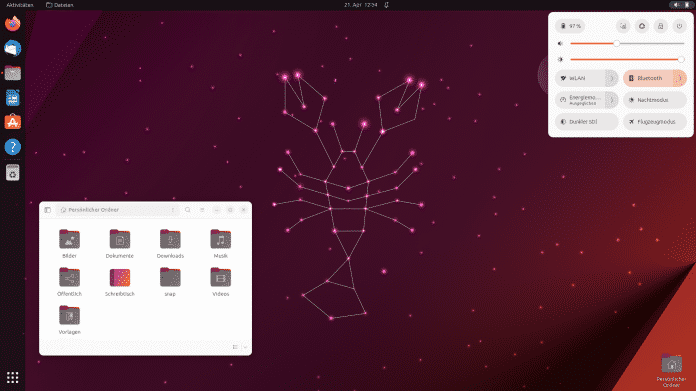Toggle Bluetooth off
The height and width of the screenshot is (391, 696).
pyautogui.click(x=649, y=78)
